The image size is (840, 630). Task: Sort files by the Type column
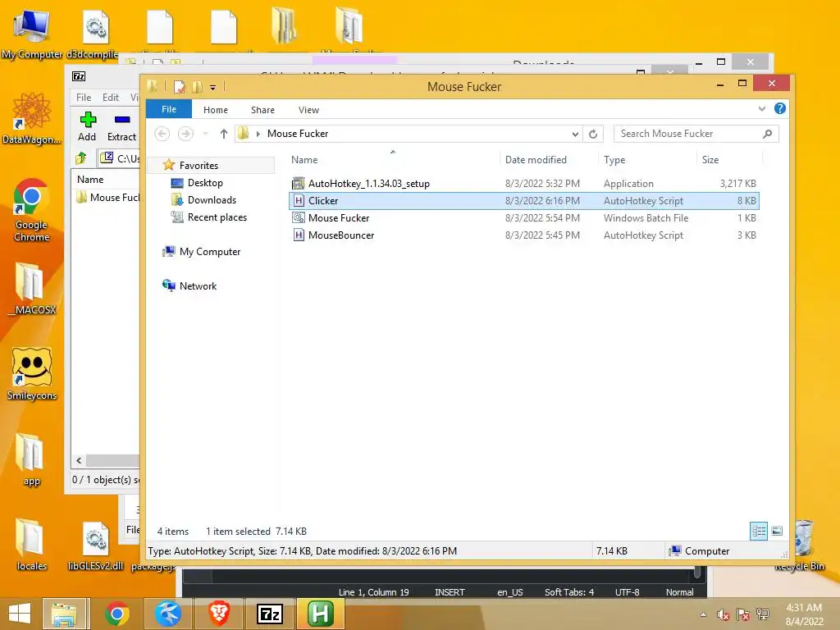pos(614,160)
